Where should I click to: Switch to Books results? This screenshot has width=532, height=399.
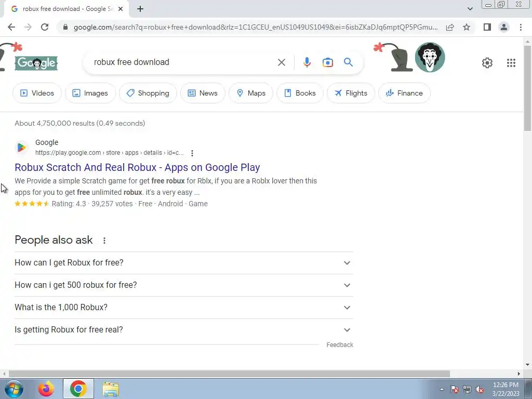[300, 93]
